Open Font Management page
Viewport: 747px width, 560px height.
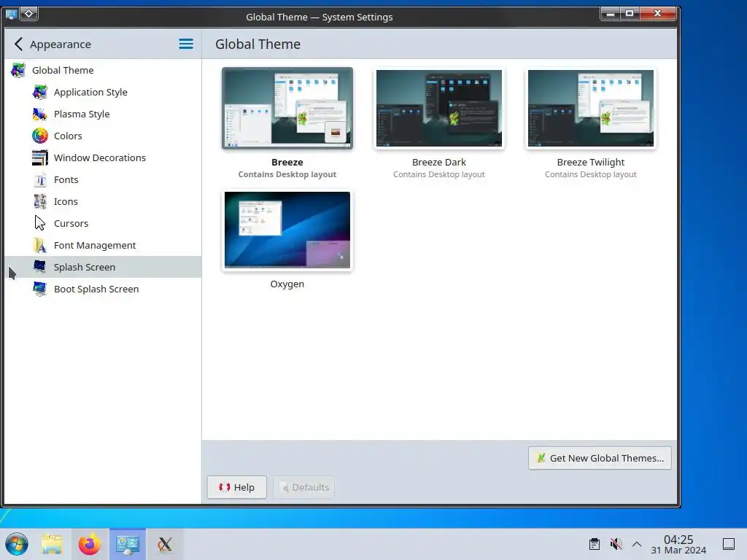click(102, 245)
